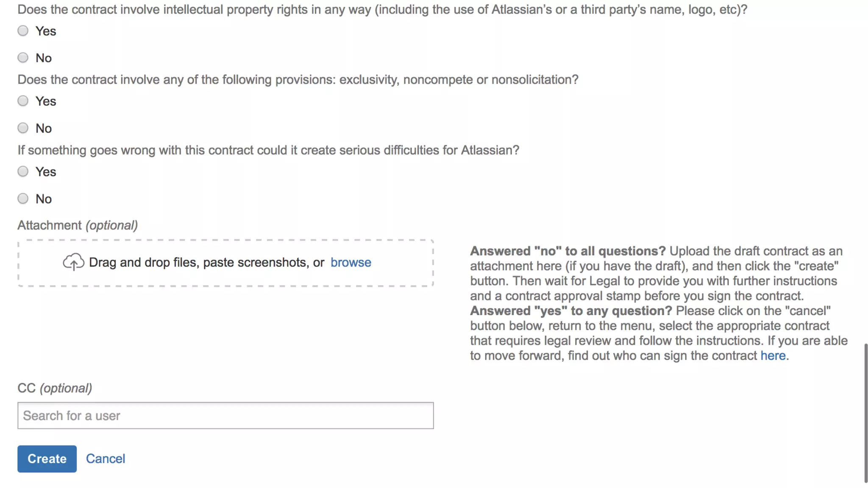Choose No for exclusivity, noncompete provisions question
Screen dimensions: 868x488
coord(23,128)
